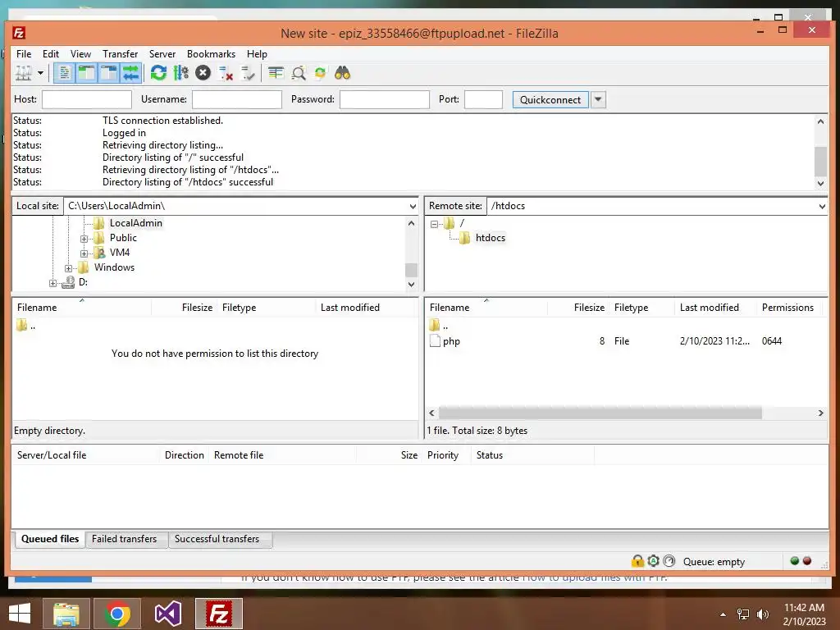Screen dimensions: 840x630
Task: Toggle local directory tree display
Action: click(x=86, y=73)
